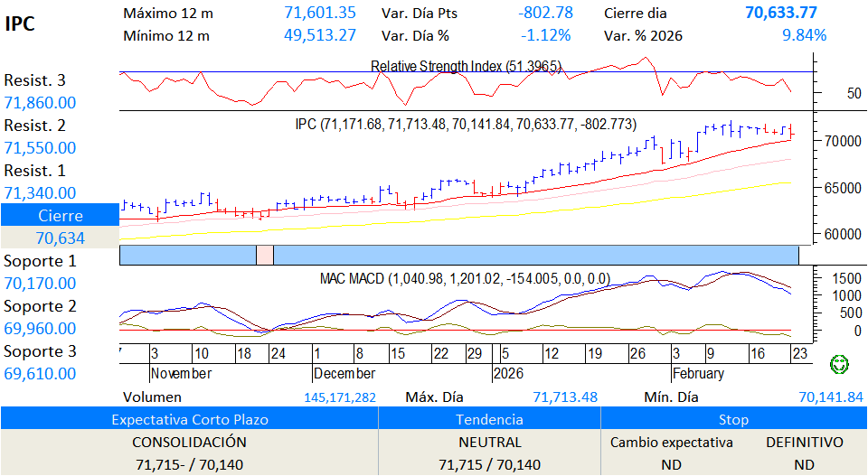
Task: Click the Resist. 2 value 71,550.00
Action: tap(41, 148)
